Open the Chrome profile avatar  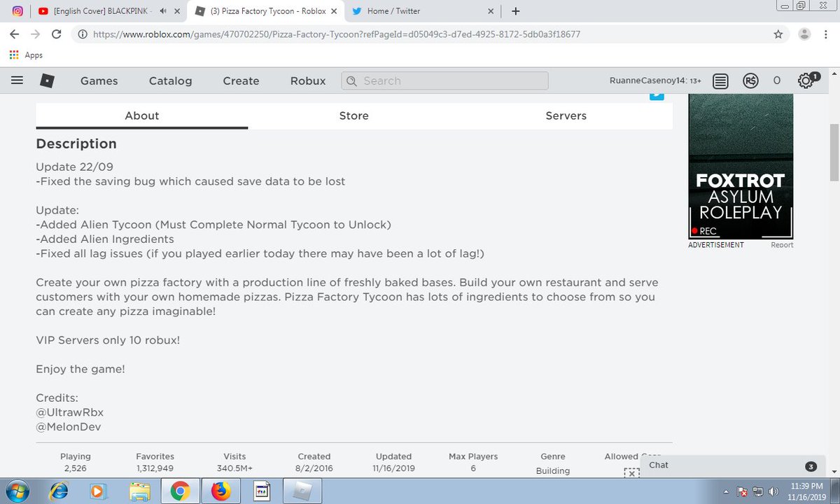[805, 34]
